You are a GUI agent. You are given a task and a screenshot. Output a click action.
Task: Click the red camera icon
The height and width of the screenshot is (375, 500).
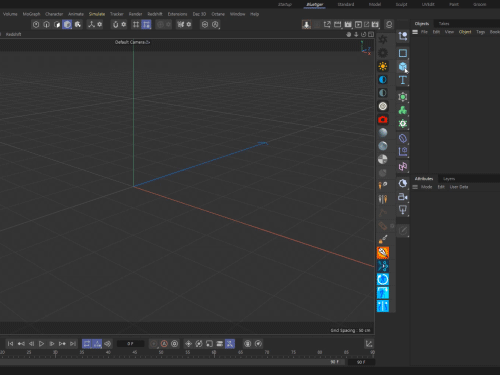(383, 119)
